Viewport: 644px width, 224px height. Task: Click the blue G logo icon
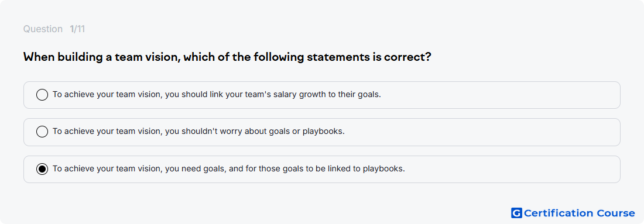516,213
